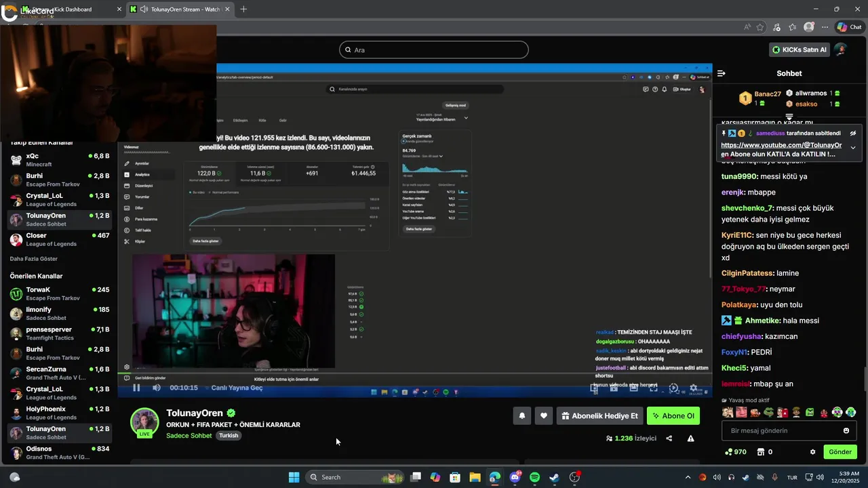Viewport: 868px width, 488px height.
Task: Expand the gift leaderboard handle
Action: 789,117
